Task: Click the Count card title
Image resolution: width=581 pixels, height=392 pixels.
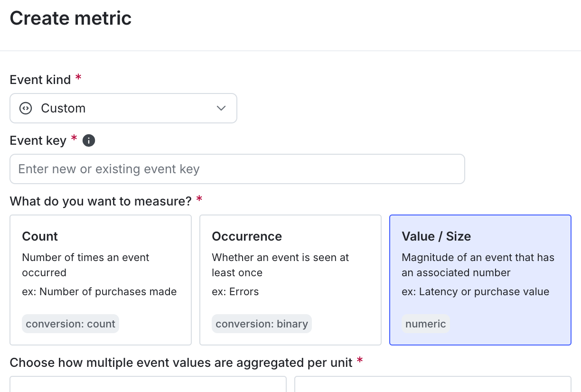Action: [x=40, y=236]
